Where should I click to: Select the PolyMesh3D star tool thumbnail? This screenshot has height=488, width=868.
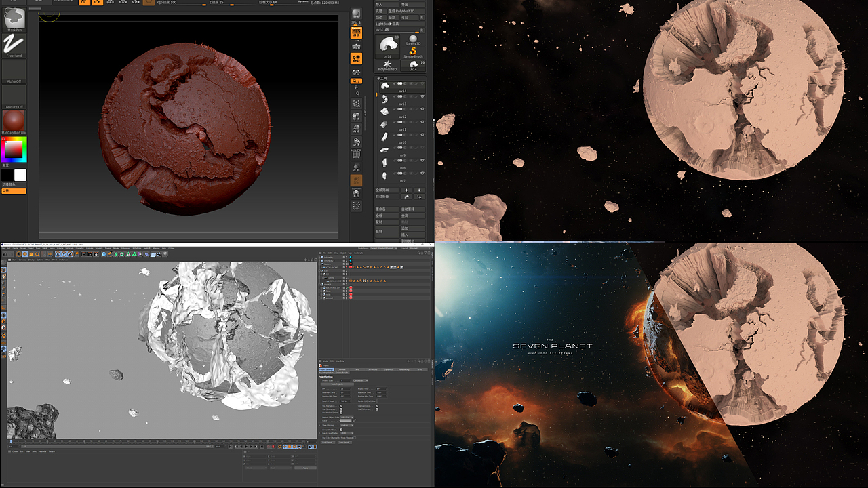(x=387, y=64)
